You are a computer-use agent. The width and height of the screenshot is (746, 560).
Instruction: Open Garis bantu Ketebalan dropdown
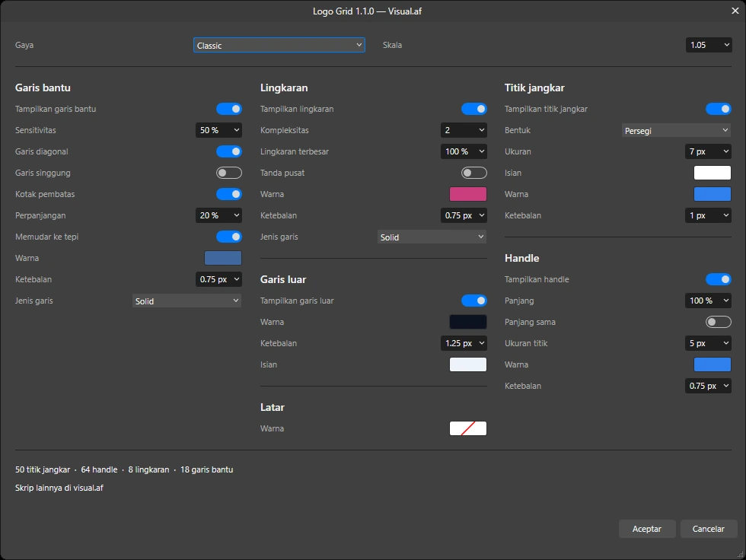click(x=218, y=279)
